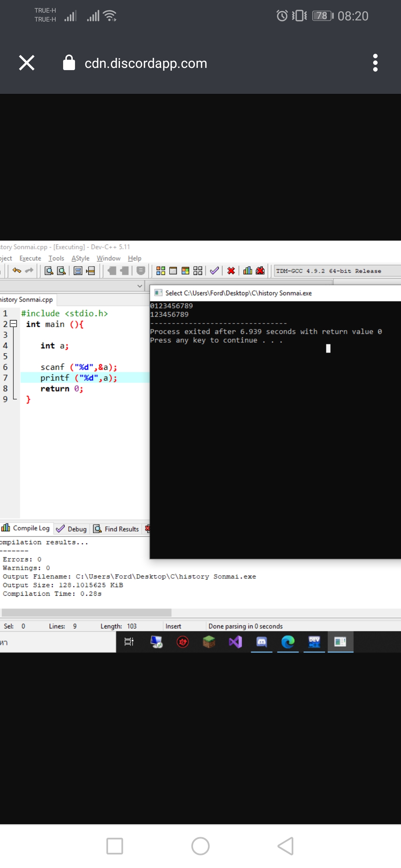Click the red X stop execution icon

pos(231,271)
